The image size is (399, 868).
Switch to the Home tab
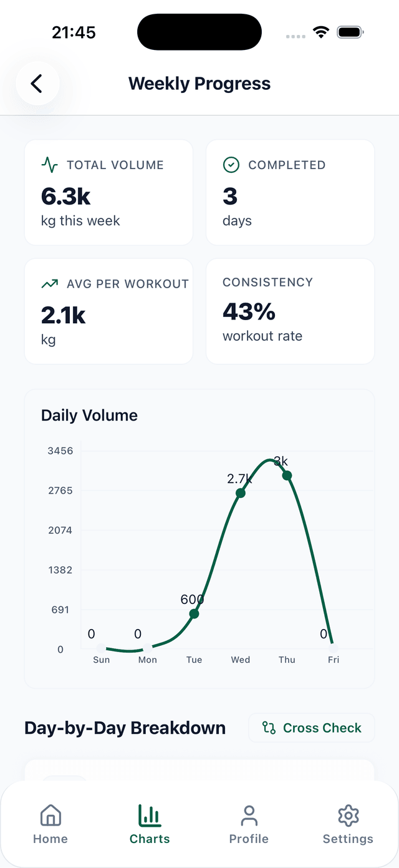[x=50, y=824]
